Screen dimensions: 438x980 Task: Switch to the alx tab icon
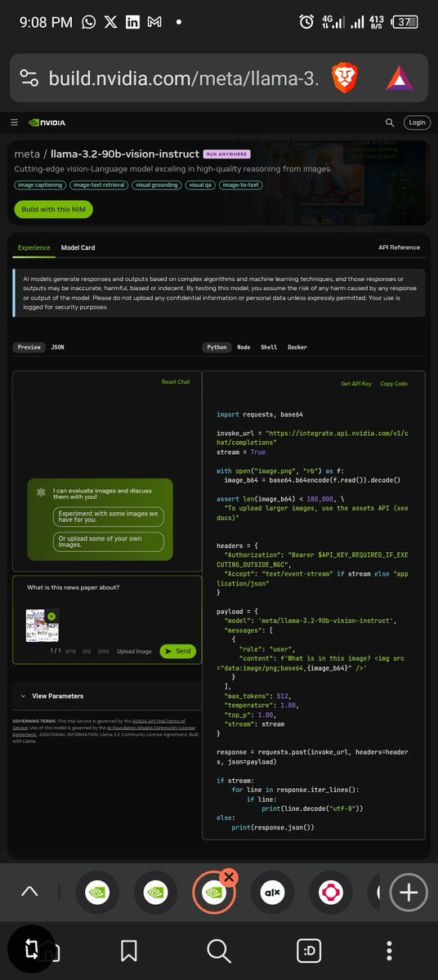coord(272,893)
